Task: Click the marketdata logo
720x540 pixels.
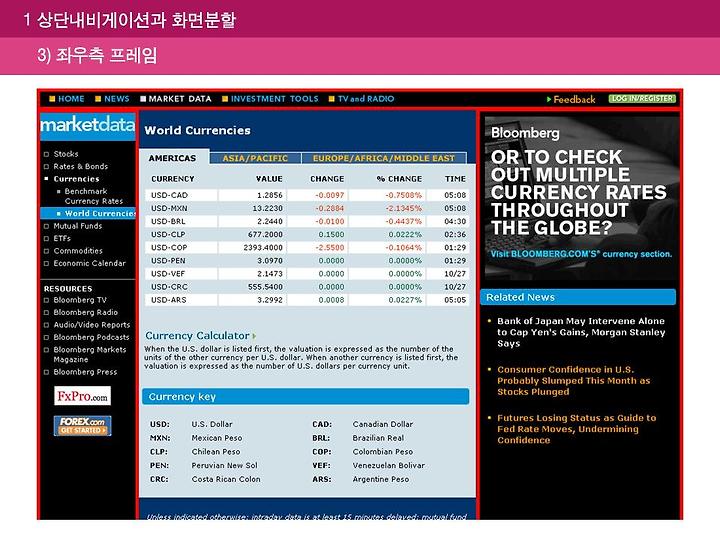Action: (88, 126)
